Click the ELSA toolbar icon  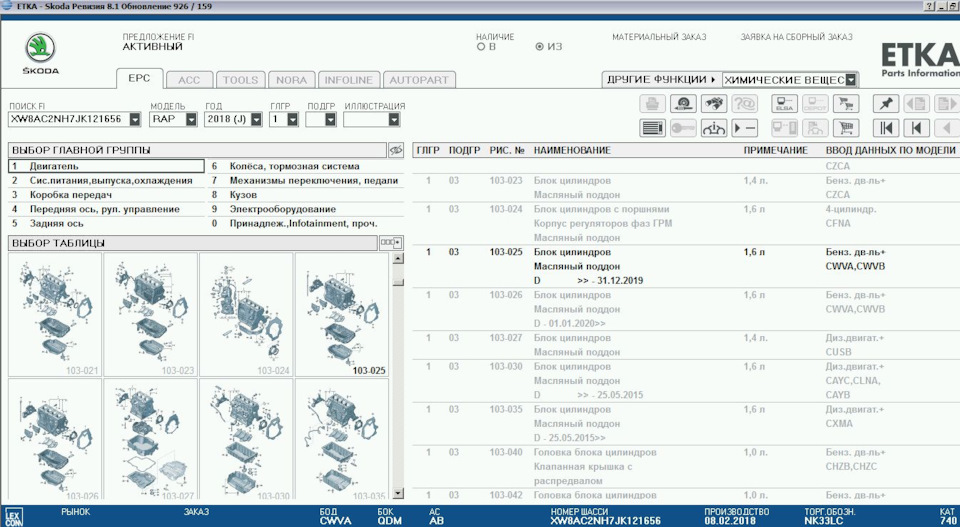(785, 103)
